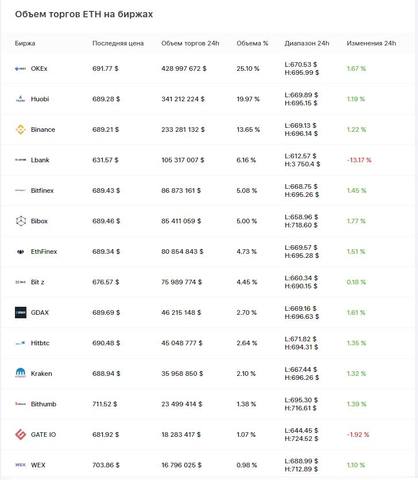Click the Bibox hexagon logo icon
418x480 pixels.
tap(21, 221)
